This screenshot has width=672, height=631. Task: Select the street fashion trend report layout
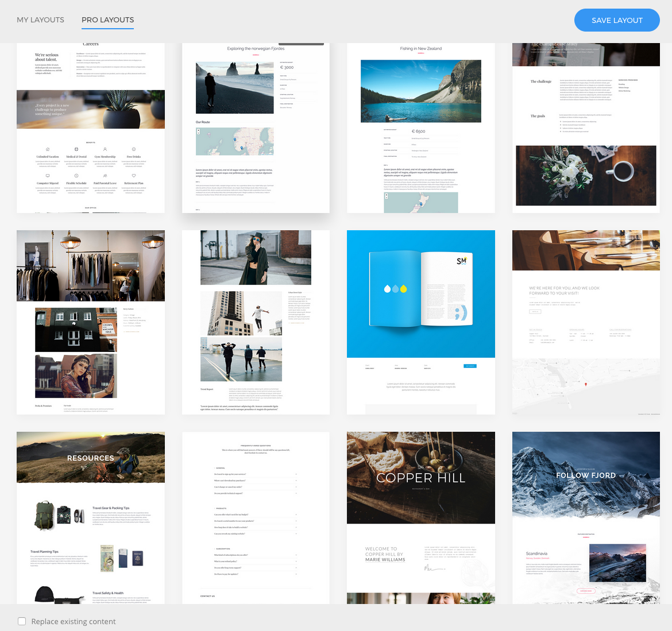[256, 322]
